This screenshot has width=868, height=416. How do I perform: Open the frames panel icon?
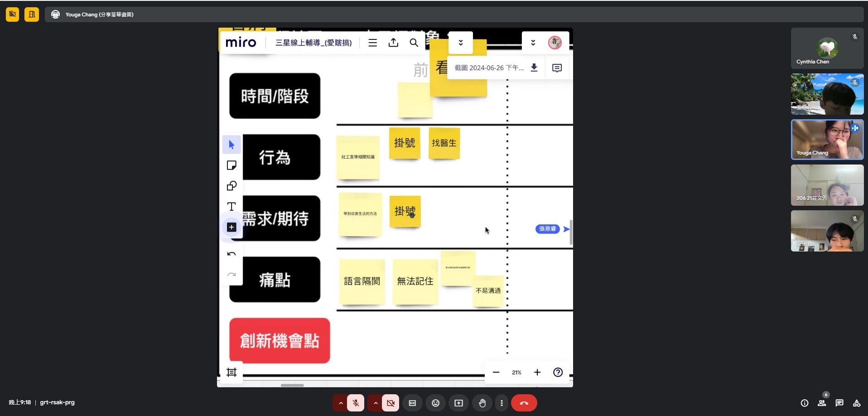tap(231, 372)
